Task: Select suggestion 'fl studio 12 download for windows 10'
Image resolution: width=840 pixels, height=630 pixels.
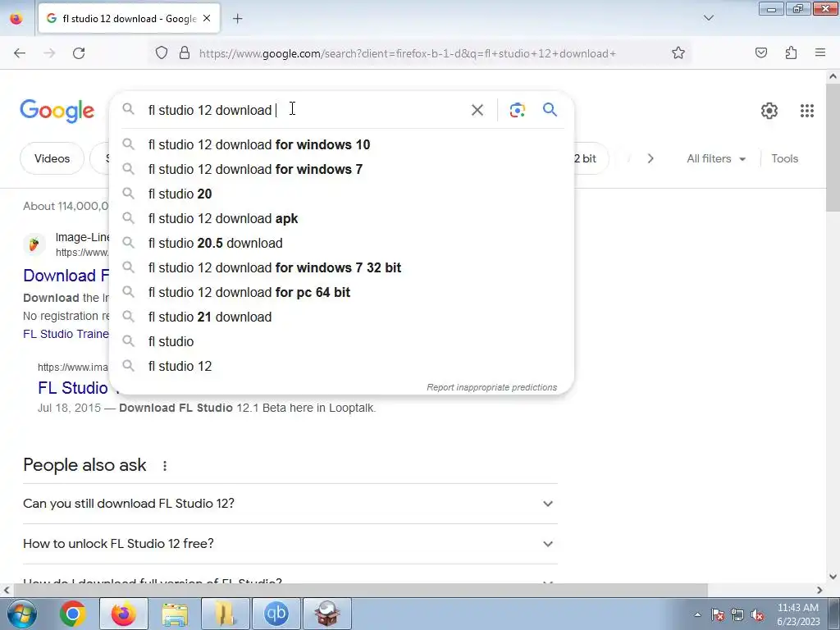Action: pos(341,144)
